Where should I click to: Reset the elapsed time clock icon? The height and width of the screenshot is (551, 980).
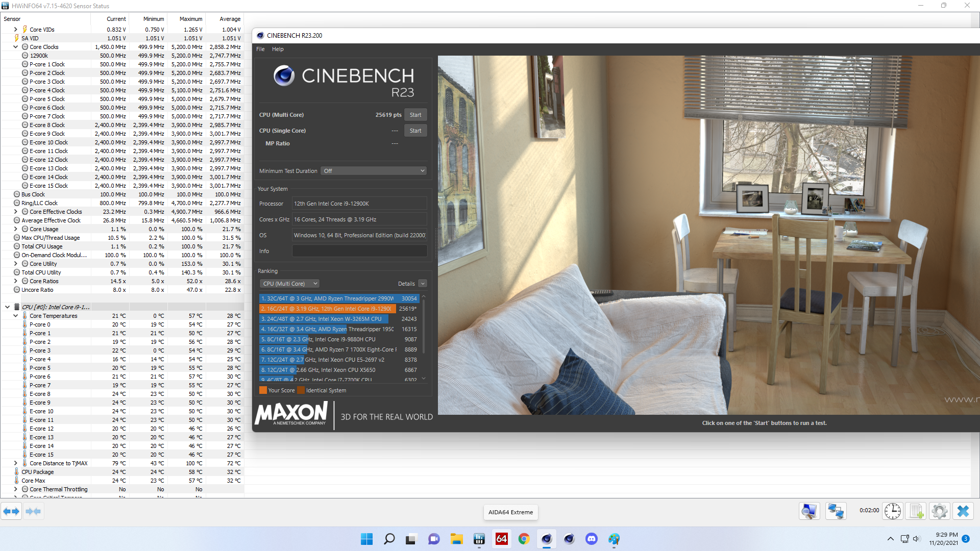point(893,511)
